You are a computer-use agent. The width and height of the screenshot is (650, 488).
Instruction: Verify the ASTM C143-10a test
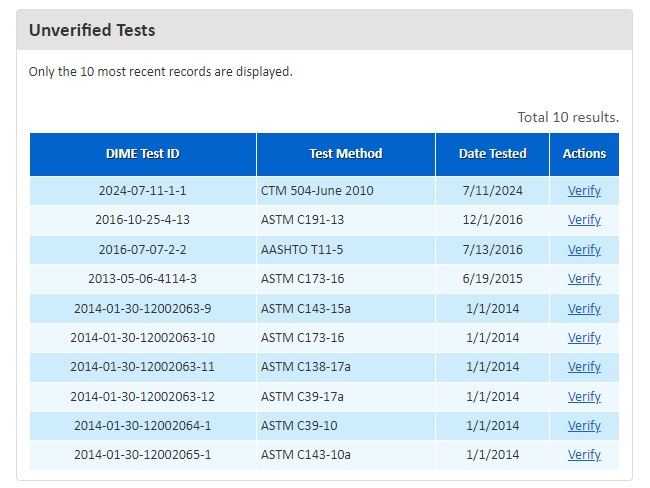[x=584, y=455]
